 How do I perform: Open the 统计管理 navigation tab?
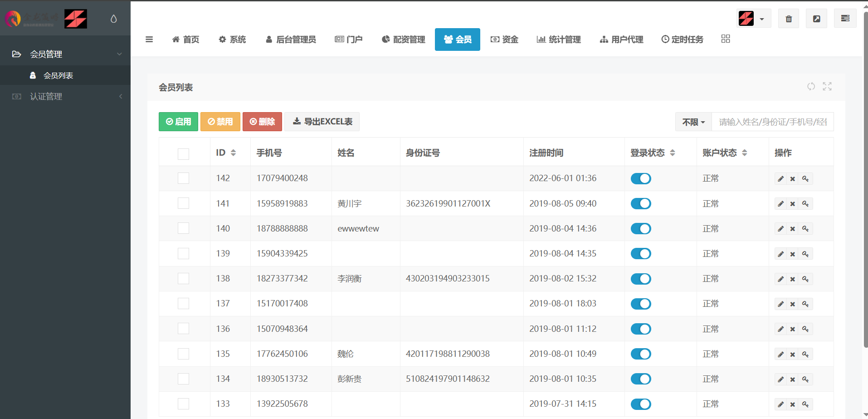click(x=559, y=39)
